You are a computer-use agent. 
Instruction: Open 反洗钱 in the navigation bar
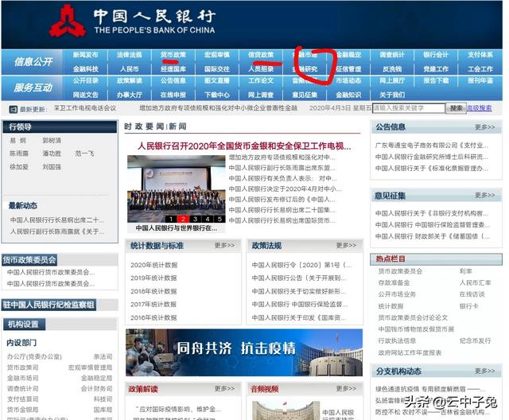coord(392,69)
